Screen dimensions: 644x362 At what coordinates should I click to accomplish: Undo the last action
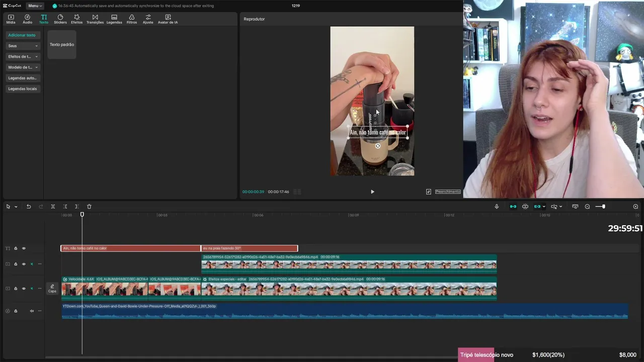29,207
